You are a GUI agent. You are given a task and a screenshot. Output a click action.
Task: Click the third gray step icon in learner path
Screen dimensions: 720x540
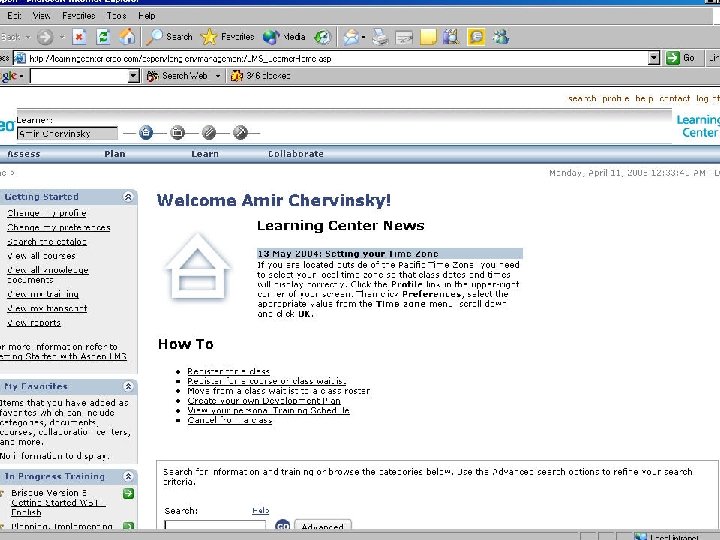[208, 133]
